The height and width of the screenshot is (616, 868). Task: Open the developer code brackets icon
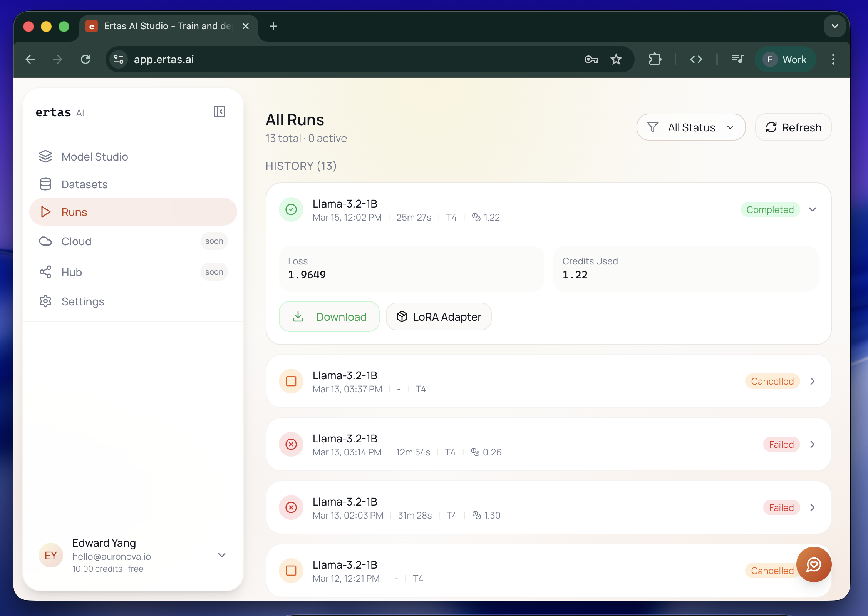tap(696, 59)
